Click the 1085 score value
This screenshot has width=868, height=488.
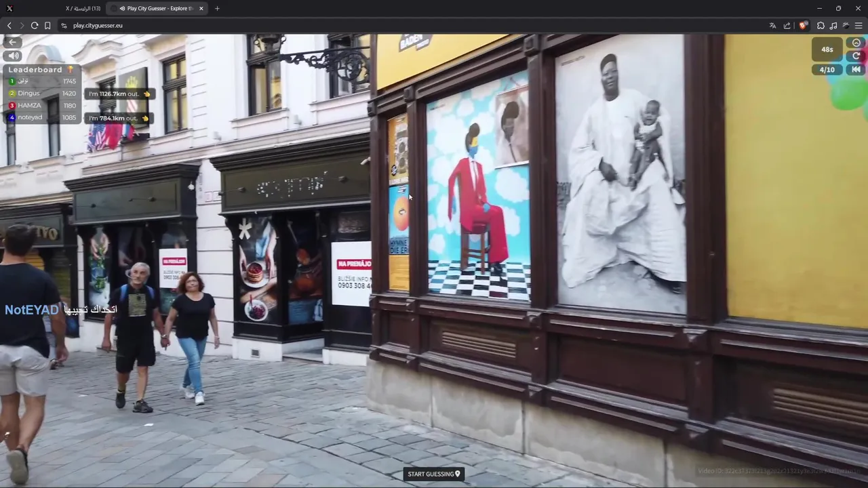tap(69, 117)
